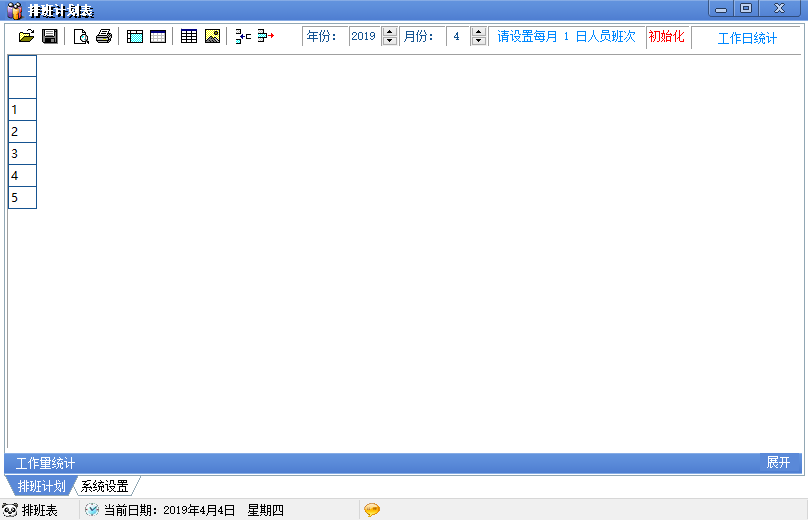Viewport: 808px width, 520px height.
Task: Click the chat bubble icon in status bar
Action: tap(372, 510)
